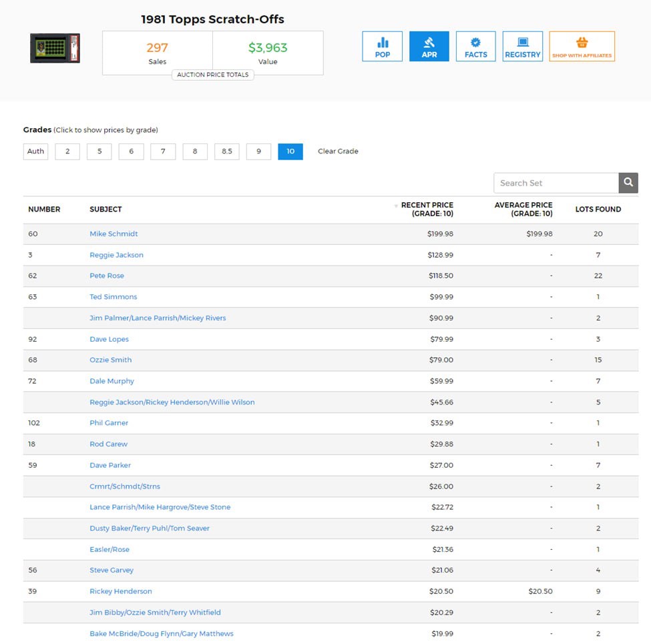
Task: Open the POP population report
Action: coord(382,47)
